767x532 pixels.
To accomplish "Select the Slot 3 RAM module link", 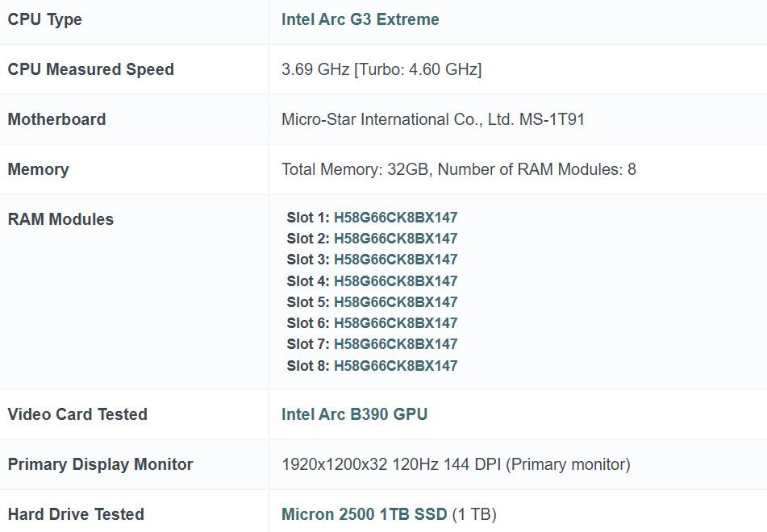I will [x=395, y=260].
